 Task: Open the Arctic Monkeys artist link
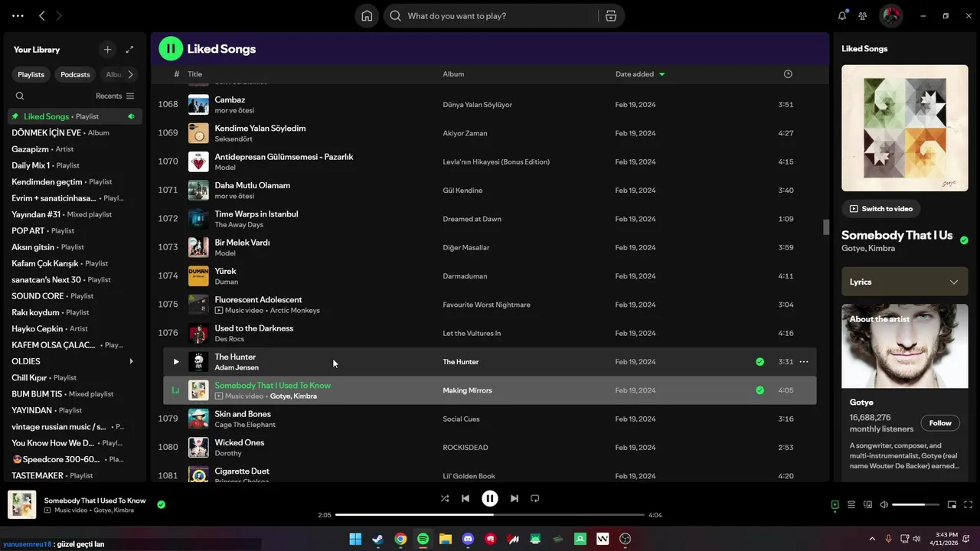[296, 311]
